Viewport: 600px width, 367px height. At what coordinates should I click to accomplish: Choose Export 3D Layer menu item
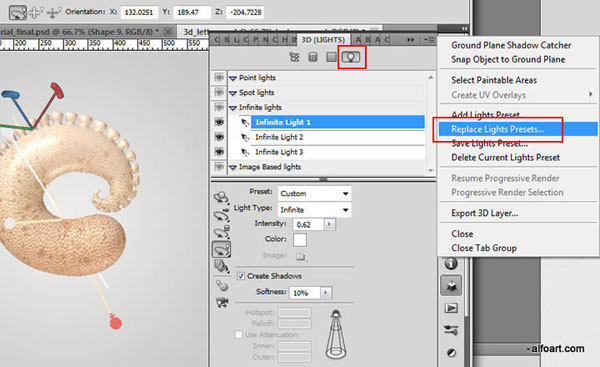coord(485,213)
